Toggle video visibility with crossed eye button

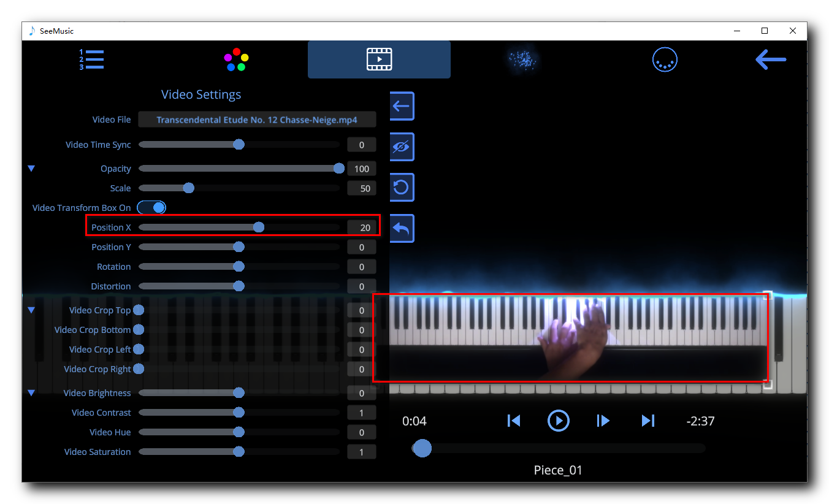coord(402,147)
